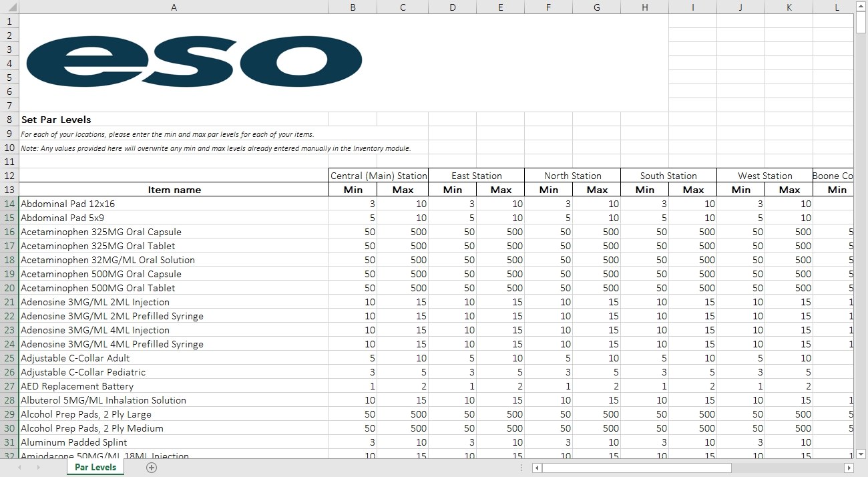The height and width of the screenshot is (477, 868).
Task: Select 'Albuterol 5MG/ML Inhalation Solution' cell
Action: pos(174,400)
